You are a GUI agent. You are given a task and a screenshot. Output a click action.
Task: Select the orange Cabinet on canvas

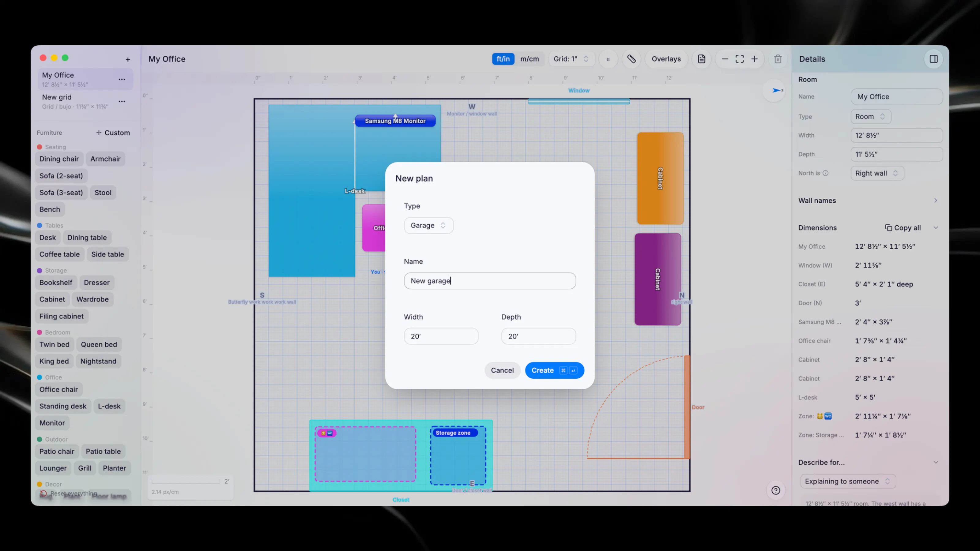[x=660, y=178]
